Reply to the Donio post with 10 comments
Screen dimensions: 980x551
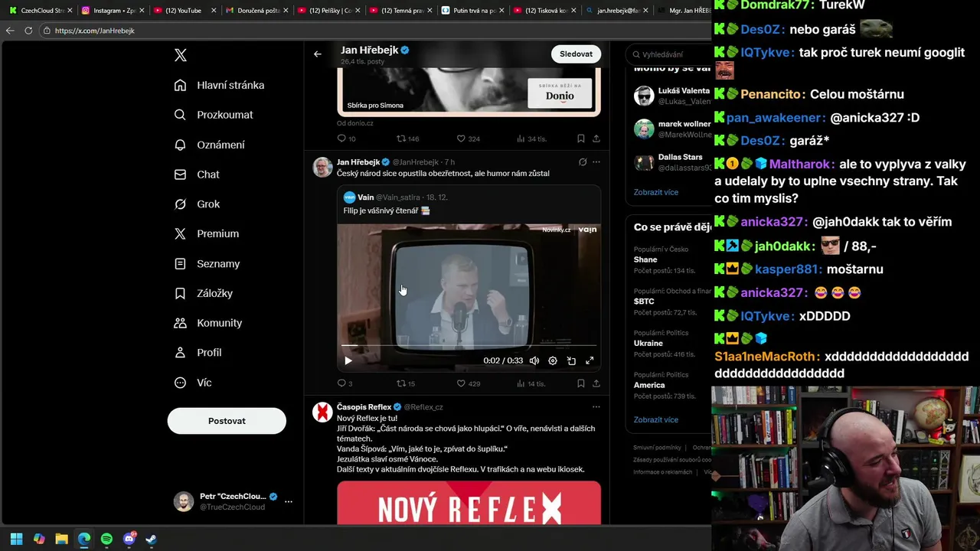pos(346,139)
